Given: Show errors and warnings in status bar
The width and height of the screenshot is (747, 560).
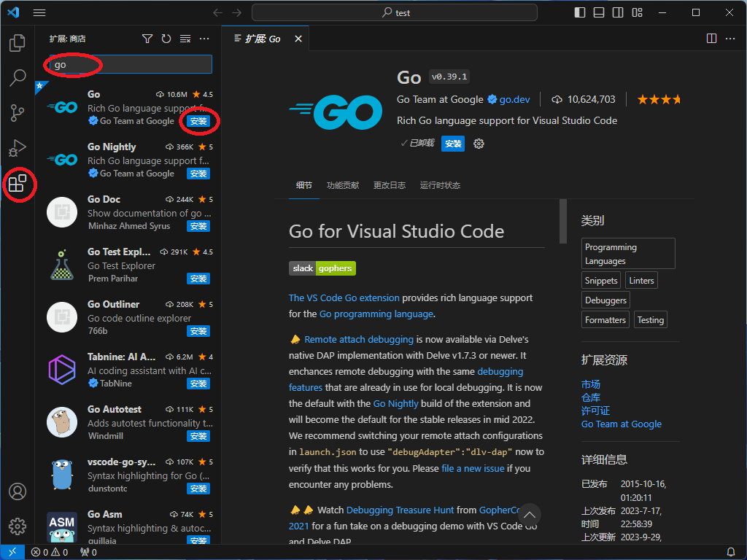Looking at the screenshot, I should click(50, 552).
